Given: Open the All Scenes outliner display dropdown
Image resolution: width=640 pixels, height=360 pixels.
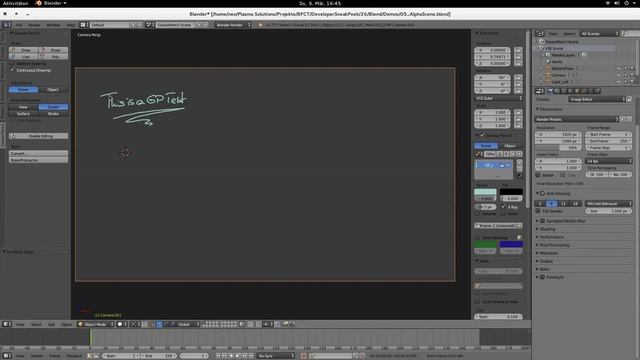Looking at the screenshot, I should (599, 33).
